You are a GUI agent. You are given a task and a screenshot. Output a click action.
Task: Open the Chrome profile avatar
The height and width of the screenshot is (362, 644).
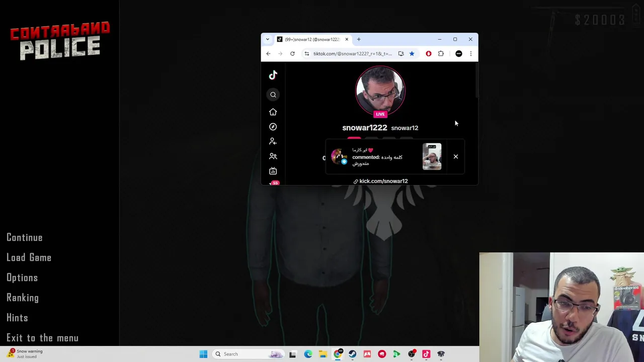tap(459, 53)
